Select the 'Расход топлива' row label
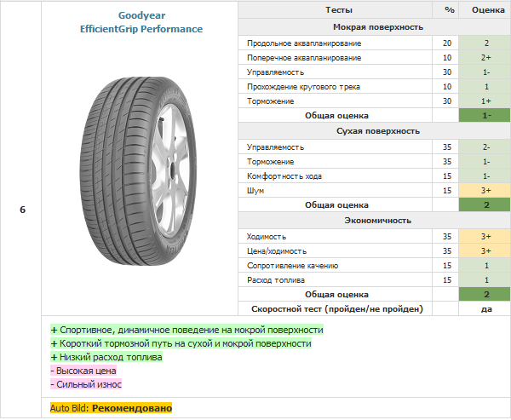Screen dimensions: 511x420 276,279
